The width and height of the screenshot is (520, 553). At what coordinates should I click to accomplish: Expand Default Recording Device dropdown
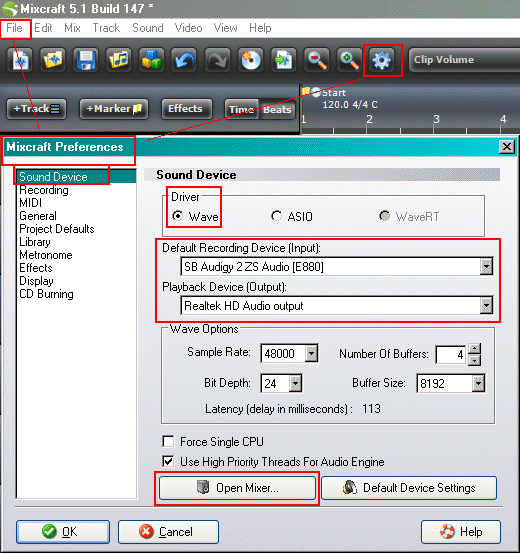coord(486,267)
